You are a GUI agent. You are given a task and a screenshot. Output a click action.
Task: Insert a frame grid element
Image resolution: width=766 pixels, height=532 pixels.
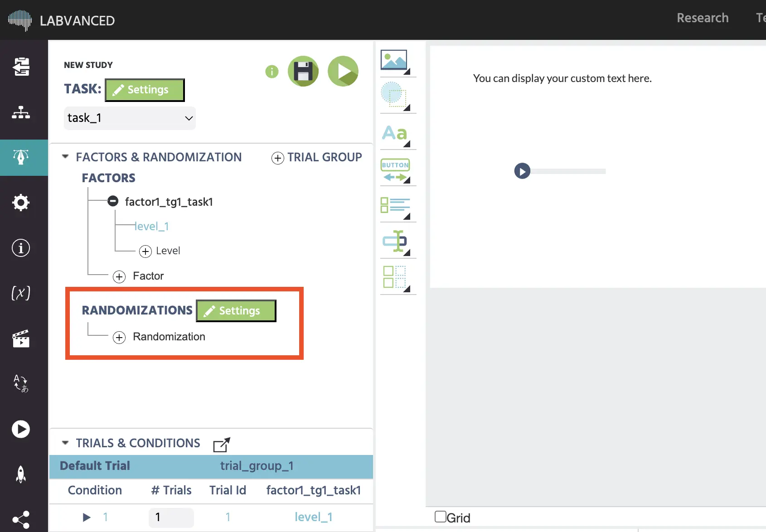tap(394, 277)
